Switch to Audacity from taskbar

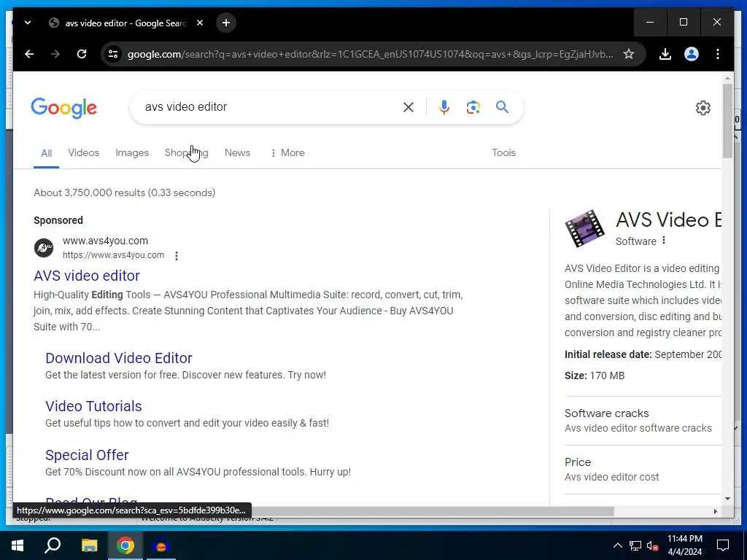pos(161,545)
